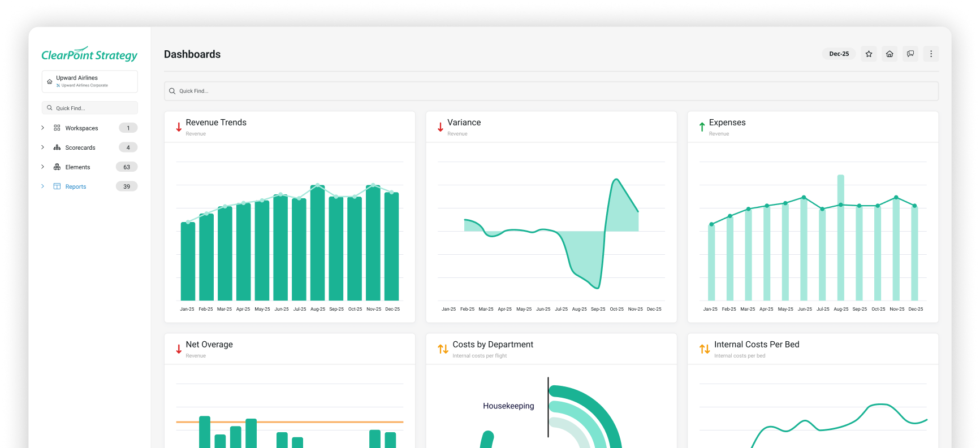Click the Housekeeping label in gauge chart
This screenshot has height=448, width=980.
[x=508, y=406]
